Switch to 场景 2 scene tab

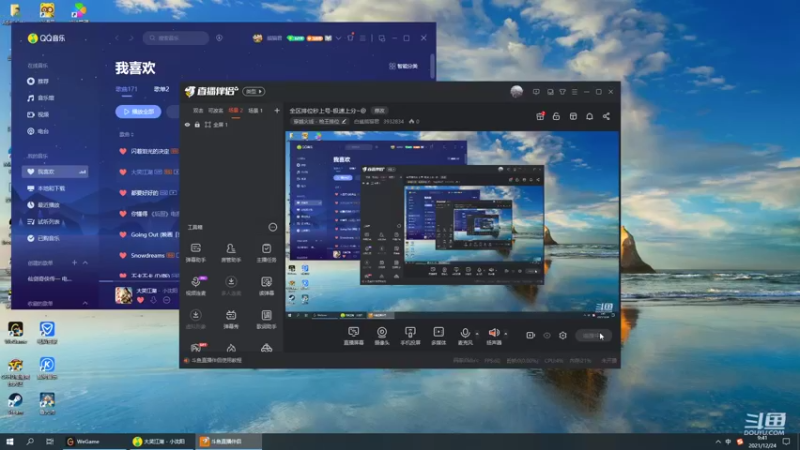(235, 110)
